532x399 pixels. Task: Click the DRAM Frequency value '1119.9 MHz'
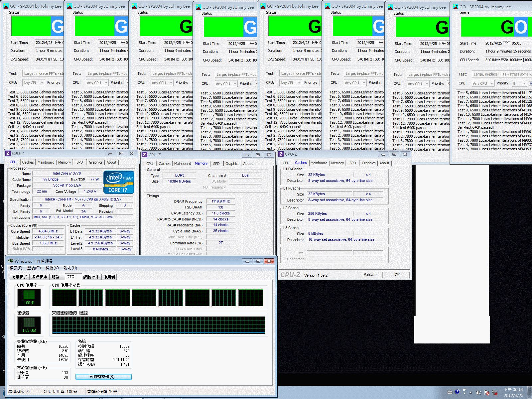pos(221,201)
